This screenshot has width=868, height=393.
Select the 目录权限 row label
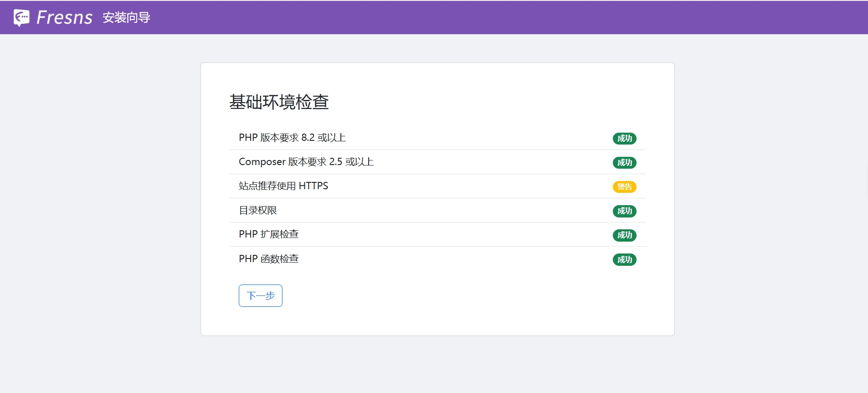click(x=257, y=210)
